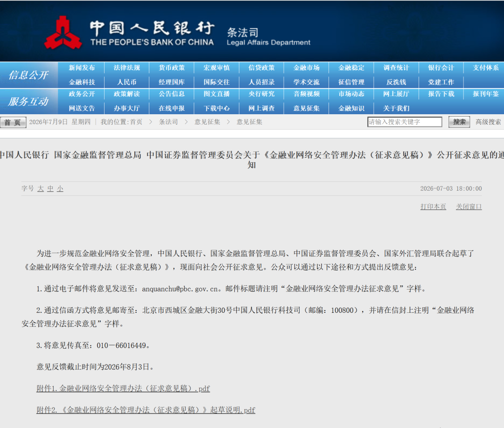The image size is (504, 428).
Task: Open 信贷政策 navigation entry
Action: pos(261,68)
